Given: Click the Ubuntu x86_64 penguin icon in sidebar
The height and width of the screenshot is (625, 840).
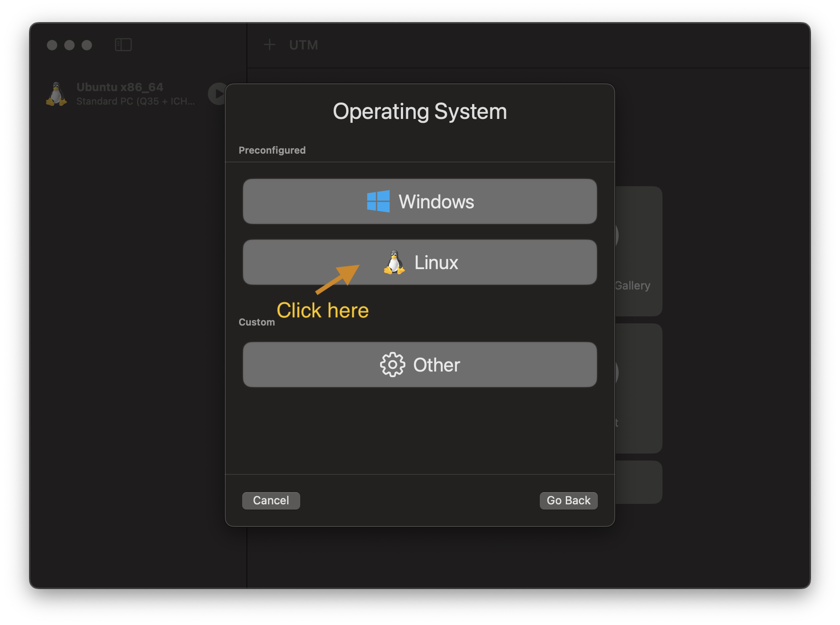Looking at the screenshot, I should [56, 94].
